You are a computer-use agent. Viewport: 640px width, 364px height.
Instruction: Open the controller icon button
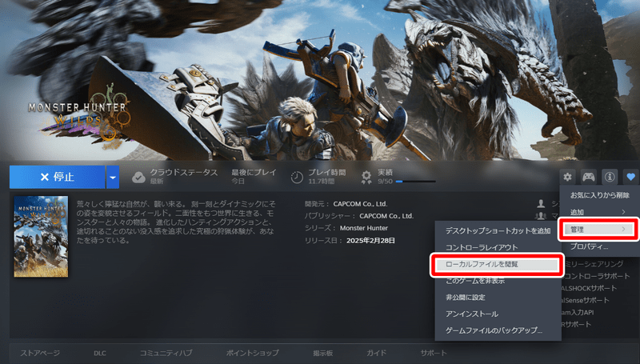click(x=588, y=177)
